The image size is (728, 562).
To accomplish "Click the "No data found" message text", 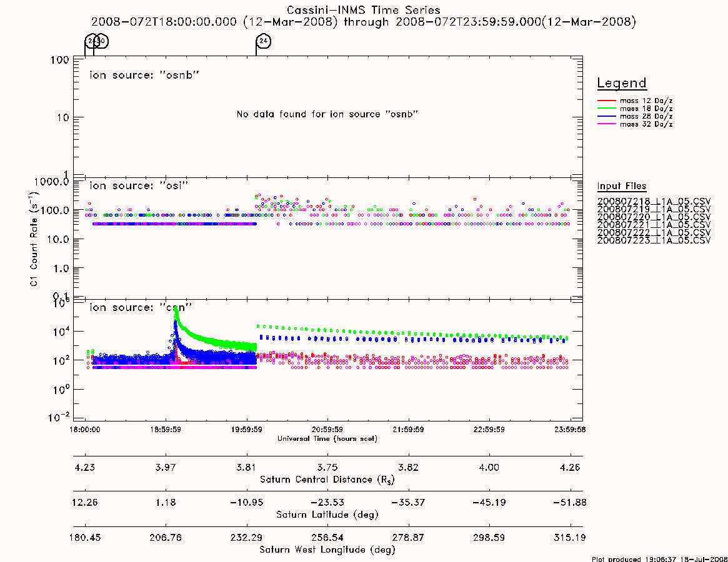I will click(x=327, y=114).
